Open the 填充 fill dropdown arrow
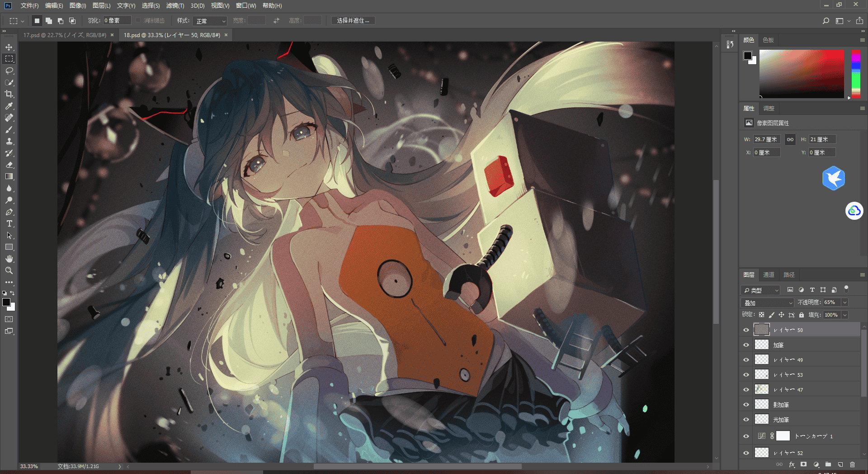The height and width of the screenshot is (474, 868). 844,315
